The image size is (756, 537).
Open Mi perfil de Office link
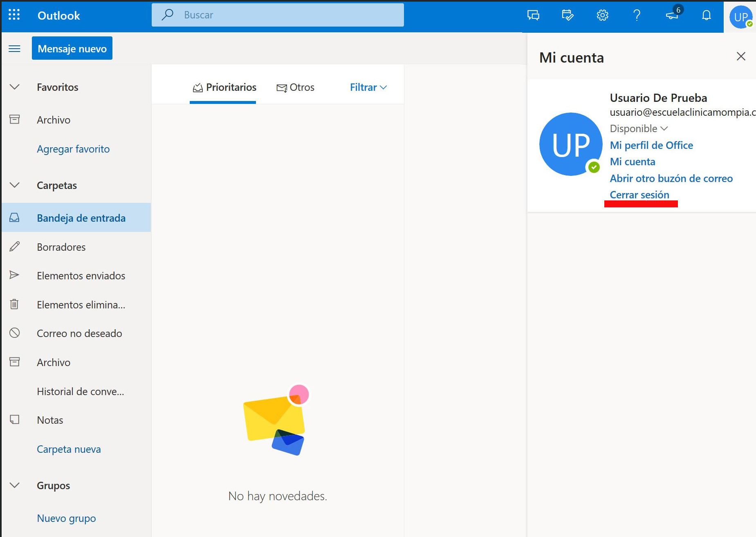point(651,145)
